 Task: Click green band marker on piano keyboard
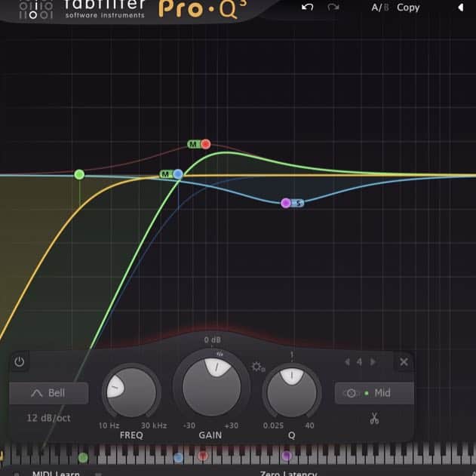(x=83, y=457)
